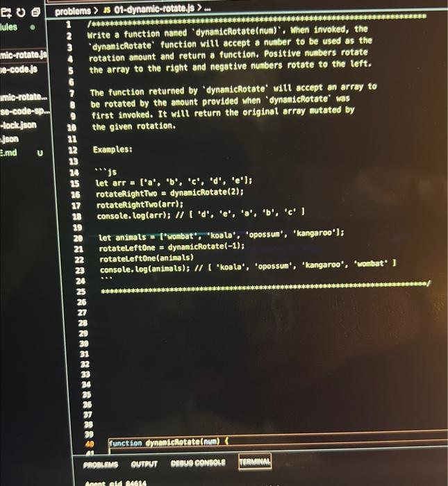Click the 'let arr =' code line
448x486 pixels.
click(x=174, y=182)
